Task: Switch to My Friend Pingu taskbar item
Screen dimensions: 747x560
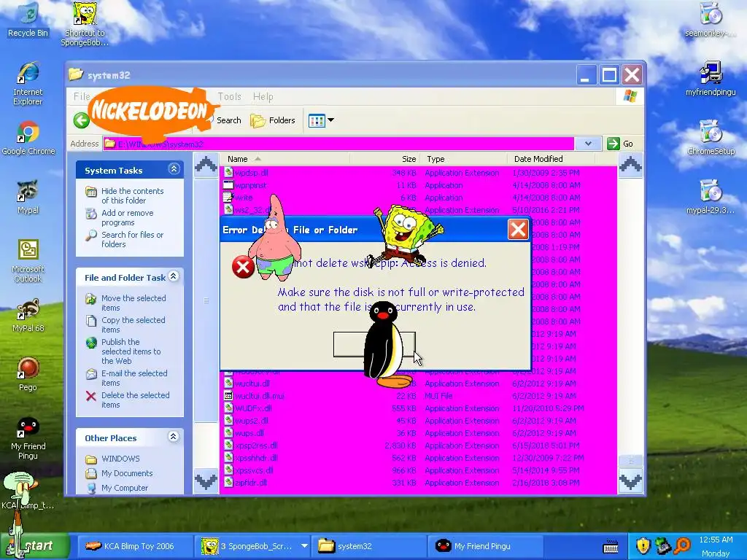Action: coord(486,546)
